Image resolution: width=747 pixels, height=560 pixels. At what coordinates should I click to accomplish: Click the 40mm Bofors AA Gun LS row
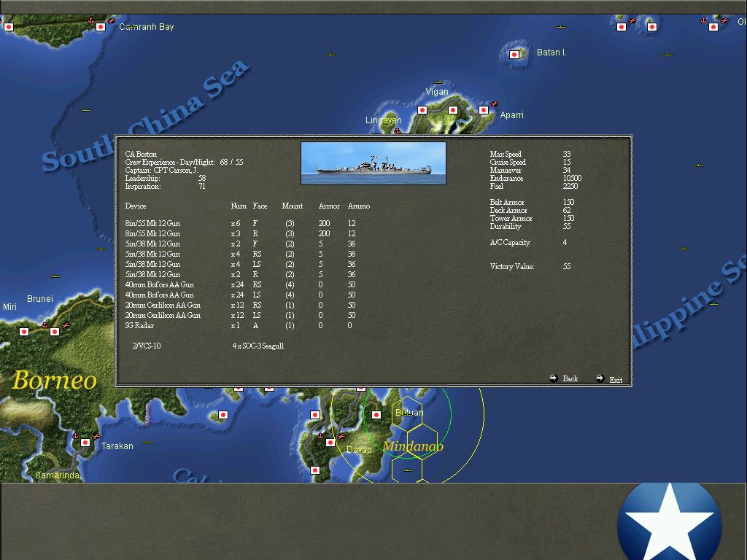pos(241,295)
